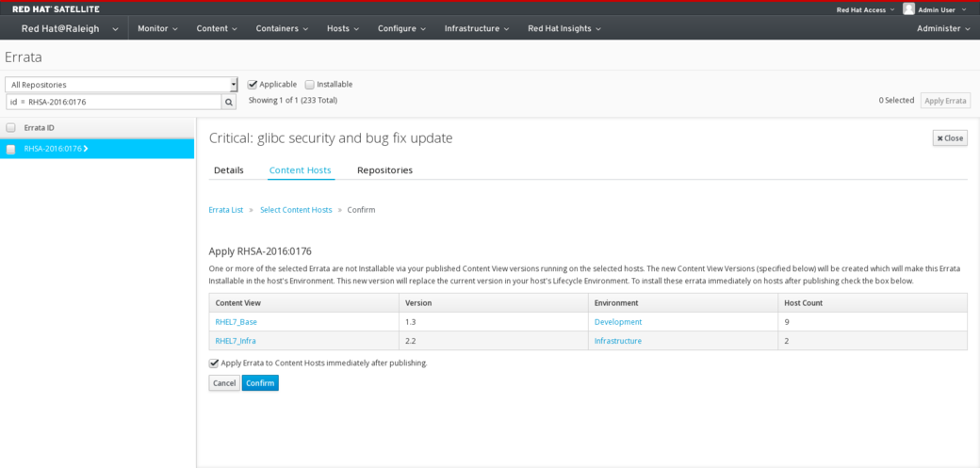The height and width of the screenshot is (468, 980).
Task: Switch to the Content Hosts tab
Action: (x=300, y=169)
